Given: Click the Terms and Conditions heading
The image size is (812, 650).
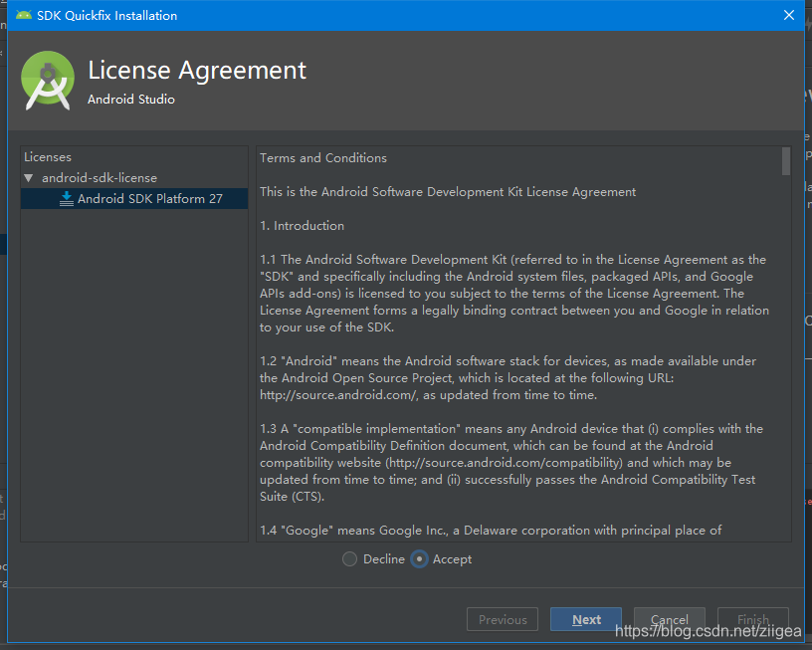Looking at the screenshot, I should pyautogui.click(x=323, y=158).
